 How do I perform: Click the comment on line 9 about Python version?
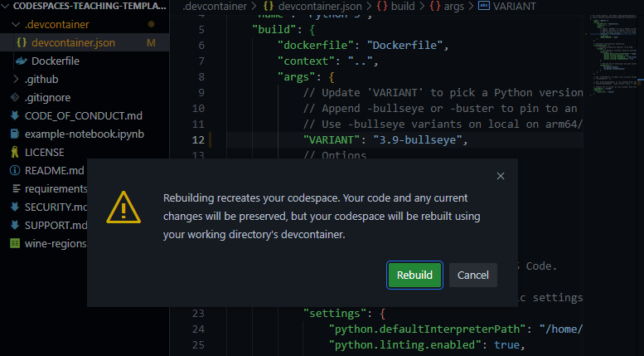(443, 92)
